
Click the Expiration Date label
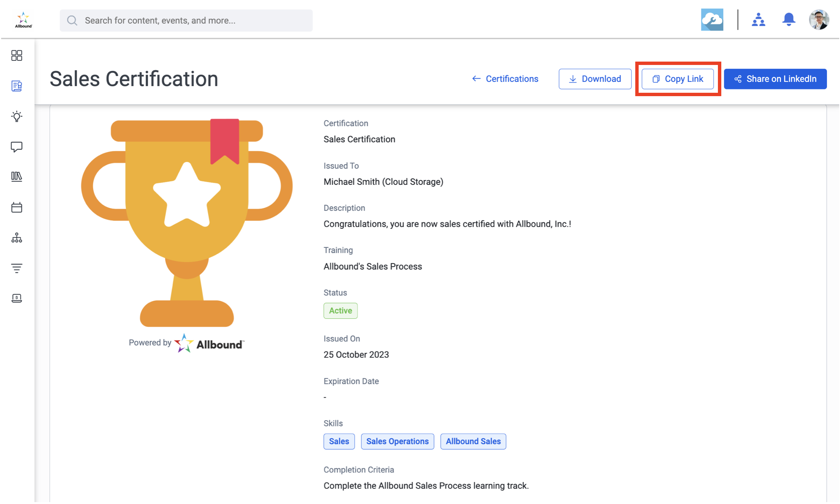point(351,381)
